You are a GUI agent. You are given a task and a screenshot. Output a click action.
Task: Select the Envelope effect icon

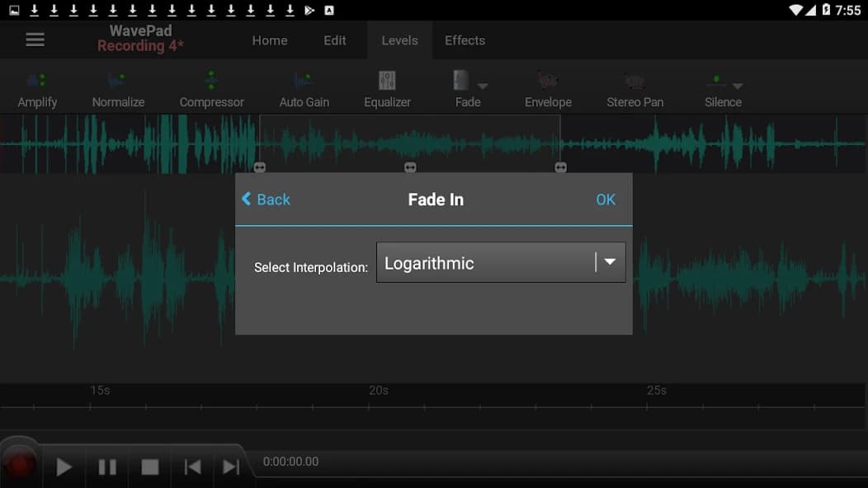pyautogui.click(x=547, y=87)
